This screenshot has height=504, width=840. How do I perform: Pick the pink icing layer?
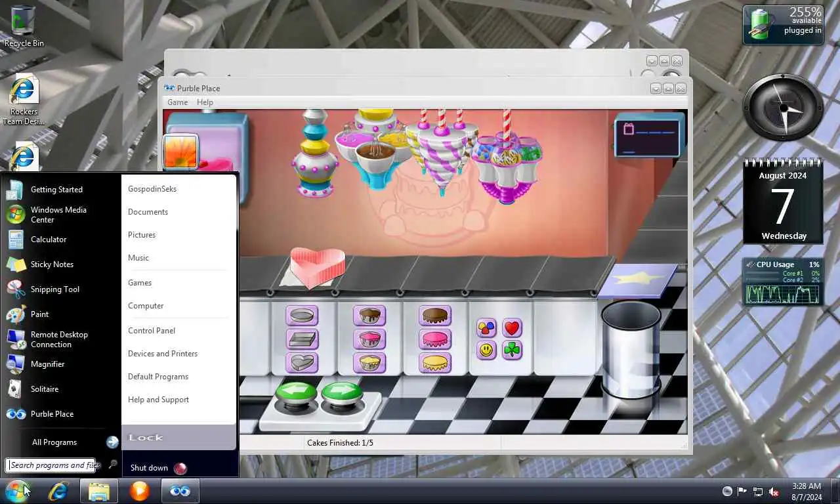click(x=434, y=339)
